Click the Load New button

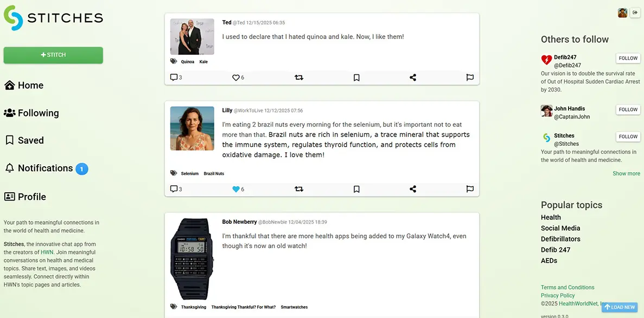tap(620, 307)
